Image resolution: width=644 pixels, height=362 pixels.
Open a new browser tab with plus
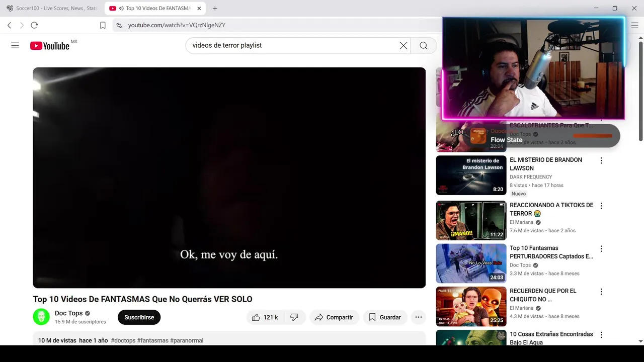click(x=215, y=8)
